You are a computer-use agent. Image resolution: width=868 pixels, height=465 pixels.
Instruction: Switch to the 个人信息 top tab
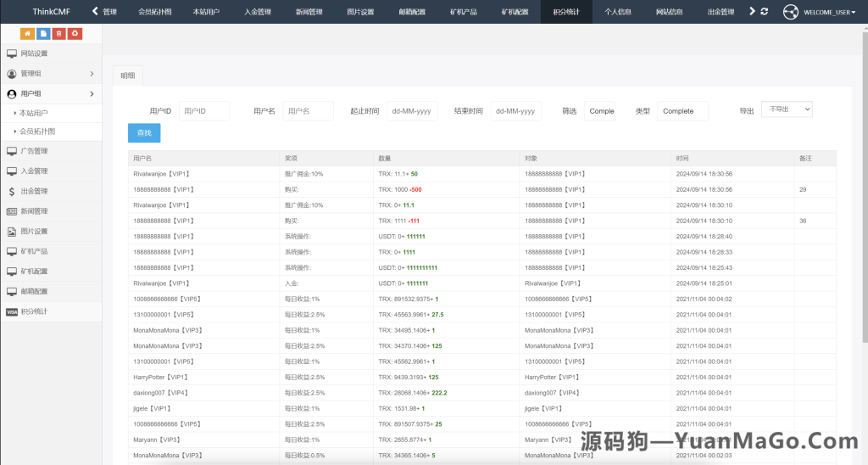coord(618,12)
